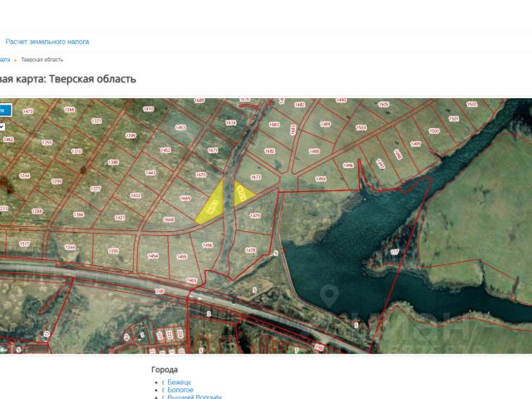Click parcel label 1488
The height and width of the screenshot is (399, 532).
pos(314,151)
